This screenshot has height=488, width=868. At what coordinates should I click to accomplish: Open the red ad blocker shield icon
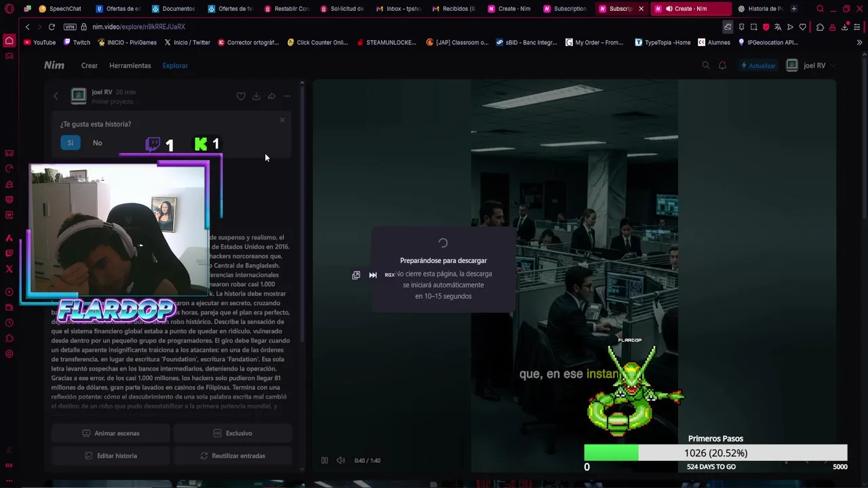766,27
